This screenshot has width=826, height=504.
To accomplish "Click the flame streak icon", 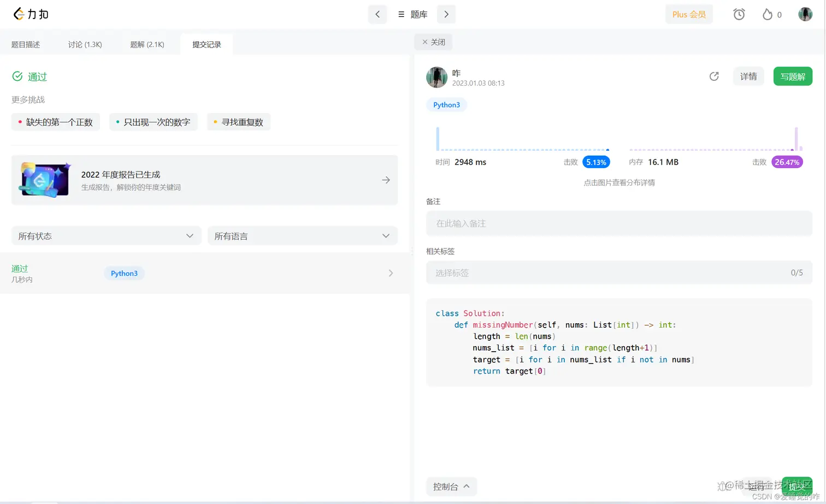I will point(768,14).
